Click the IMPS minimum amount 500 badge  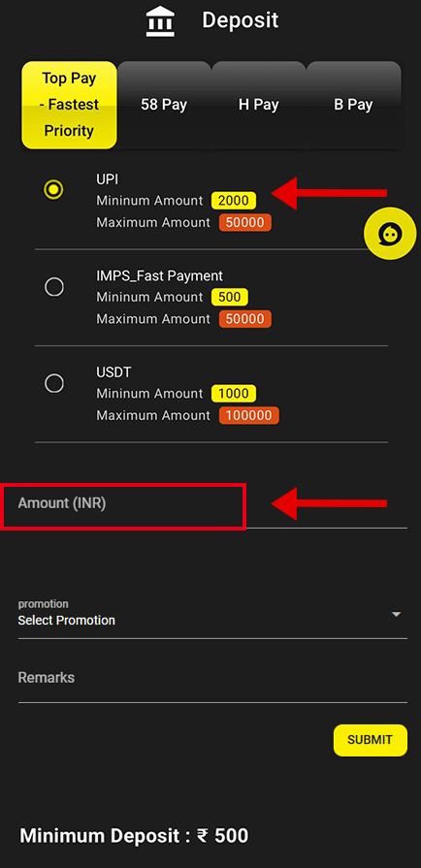point(230,298)
